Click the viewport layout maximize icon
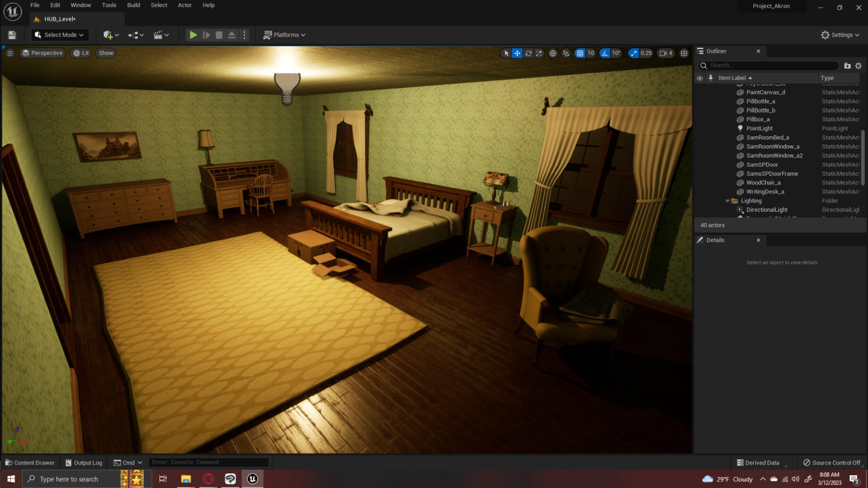Viewport: 868px width, 488px height. pyautogui.click(x=684, y=53)
